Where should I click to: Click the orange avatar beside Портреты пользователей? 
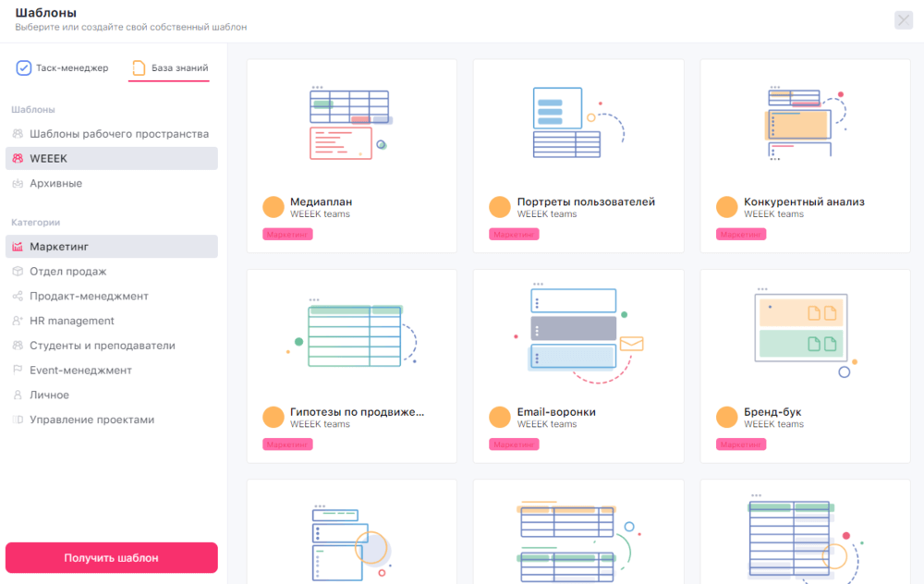(x=500, y=207)
